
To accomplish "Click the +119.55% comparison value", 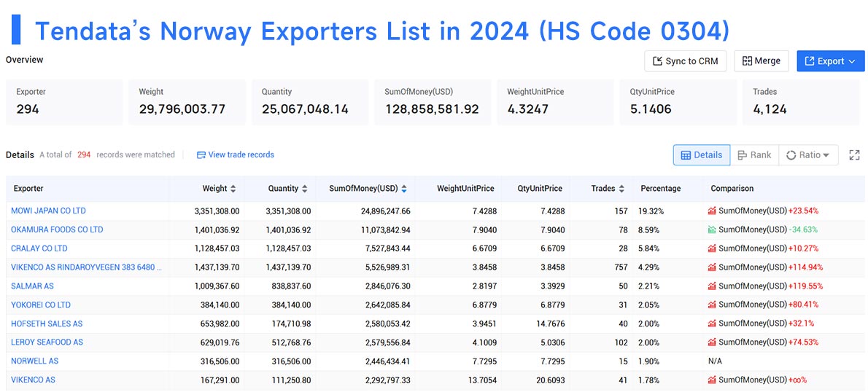I will [805, 286].
